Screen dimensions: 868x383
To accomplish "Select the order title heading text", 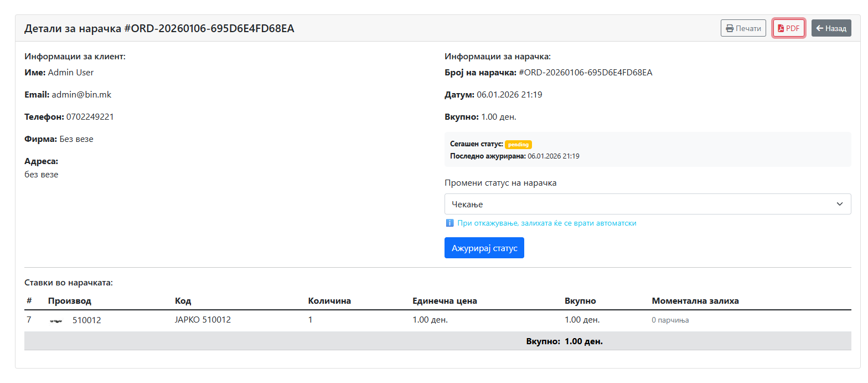I will (159, 28).
